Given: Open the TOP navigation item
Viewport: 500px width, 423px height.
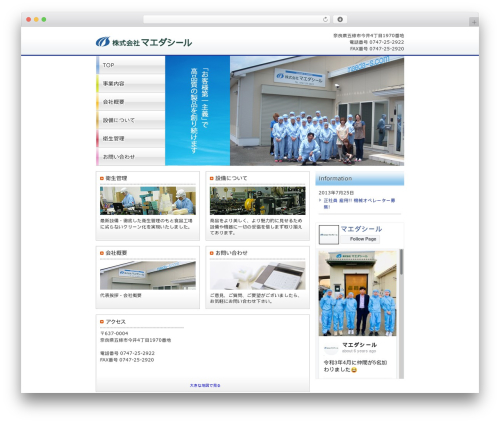Looking at the screenshot, I should point(131,65).
